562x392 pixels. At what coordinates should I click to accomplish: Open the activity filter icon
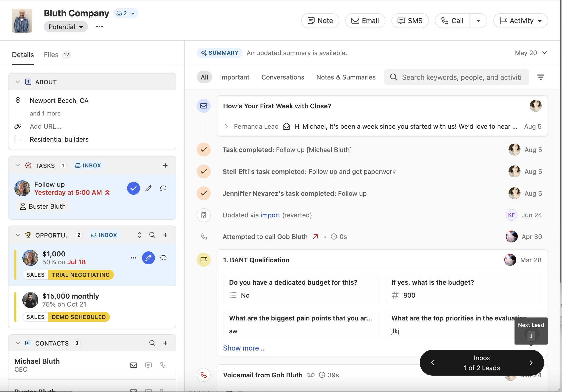pos(541,77)
